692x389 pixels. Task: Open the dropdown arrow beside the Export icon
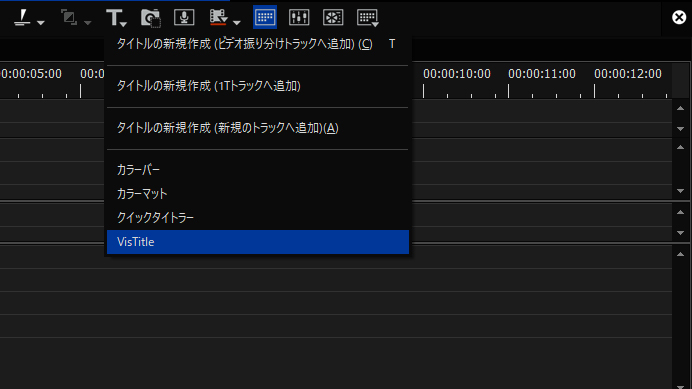[237, 23]
